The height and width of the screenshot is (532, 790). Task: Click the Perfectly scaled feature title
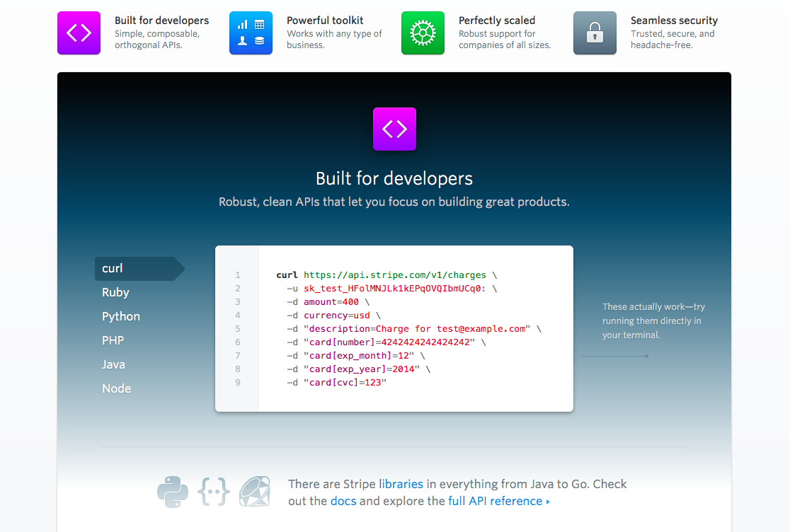coord(497,20)
